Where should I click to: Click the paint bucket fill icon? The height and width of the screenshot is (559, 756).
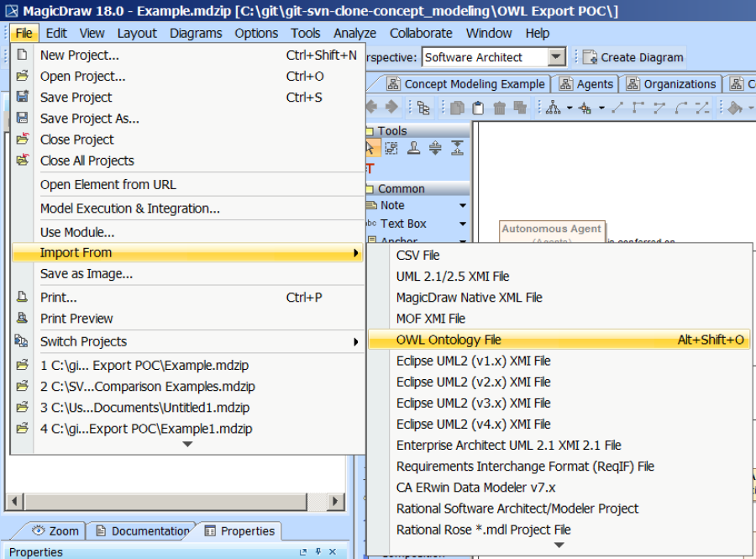pos(735,108)
